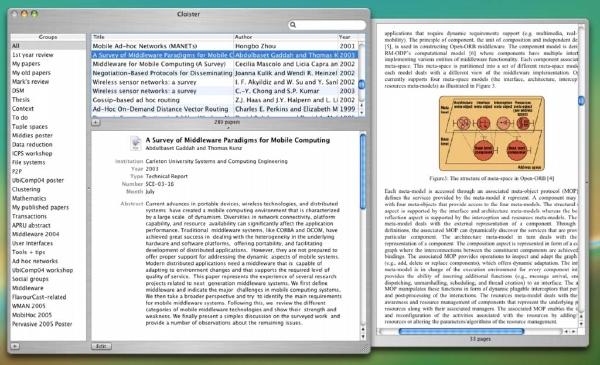Click the search field in Cloister toolbar

coord(327,25)
